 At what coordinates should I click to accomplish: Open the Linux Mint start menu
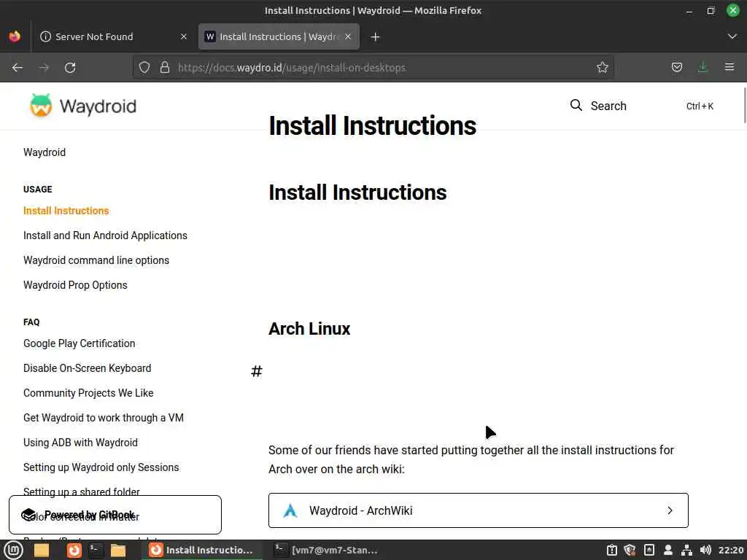pos(13,550)
